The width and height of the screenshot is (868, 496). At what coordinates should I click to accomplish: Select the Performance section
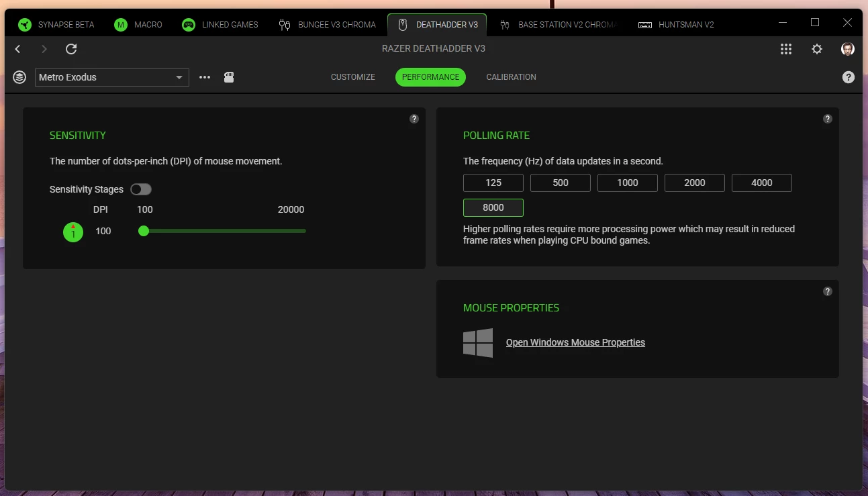coord(430,77)
